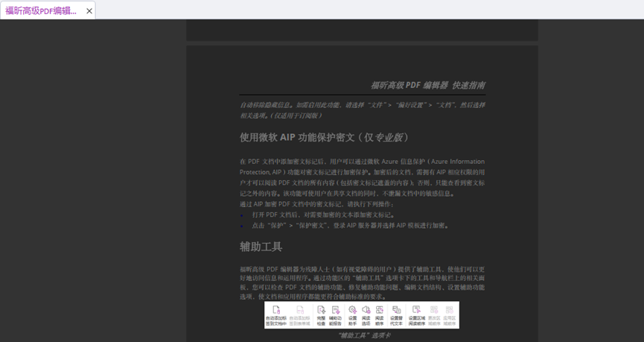
Task: Switch to the 福昕高级PDF编辑 document tab
Action: (x=41, y=10)
